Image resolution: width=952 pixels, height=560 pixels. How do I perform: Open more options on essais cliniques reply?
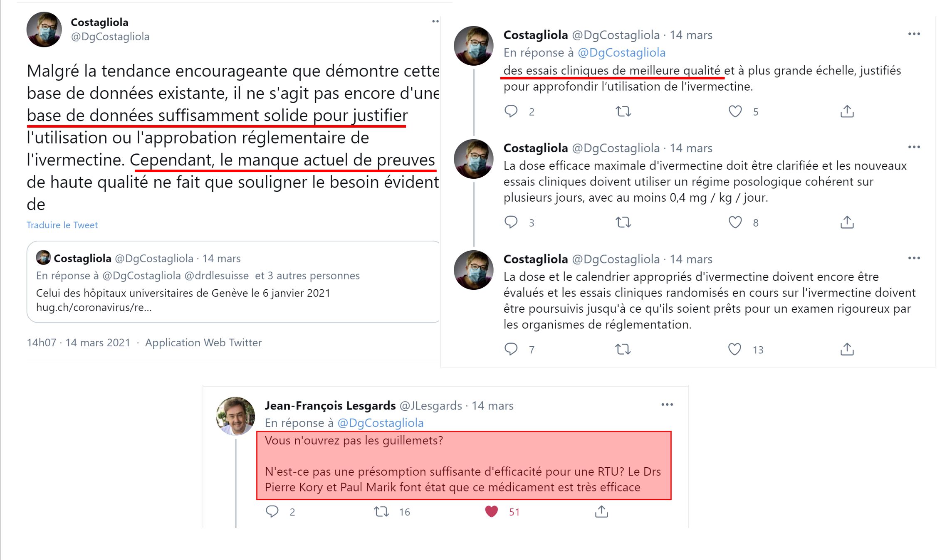(x=914, y=34)
